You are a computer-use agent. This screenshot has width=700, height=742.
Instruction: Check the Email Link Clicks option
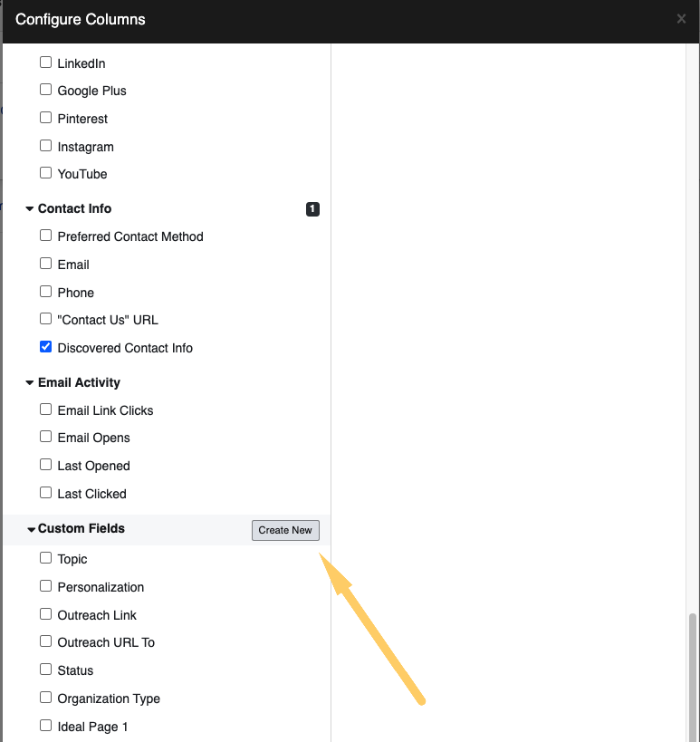(x=45, y=410)
